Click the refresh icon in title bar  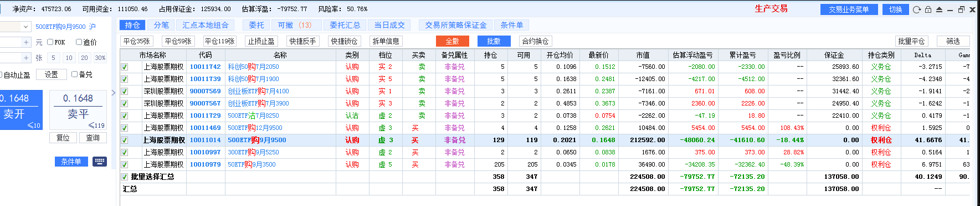917,9
